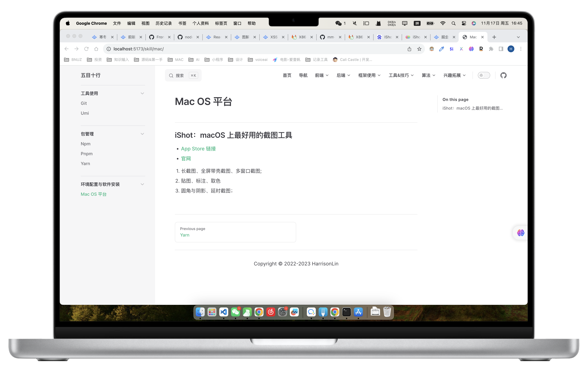
Task: Click the share page icon in address bar
Action: pyautogui.click(x=409, y=49)
